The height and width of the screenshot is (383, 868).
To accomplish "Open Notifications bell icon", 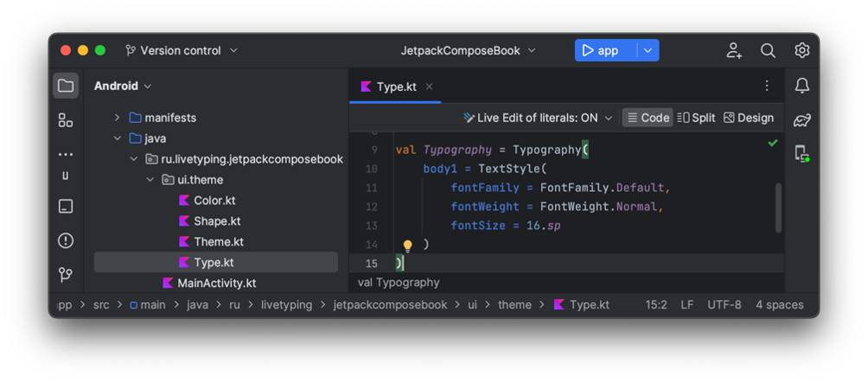I will coord(801,86).
